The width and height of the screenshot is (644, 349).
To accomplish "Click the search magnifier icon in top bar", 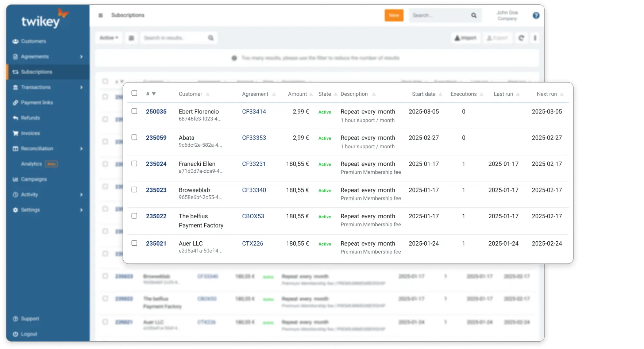I will tap(474, 15).
